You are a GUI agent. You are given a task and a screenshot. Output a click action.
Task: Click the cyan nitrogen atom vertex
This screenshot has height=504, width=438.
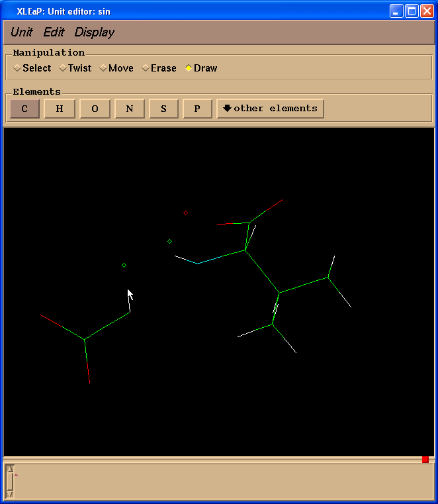point(197,264)
